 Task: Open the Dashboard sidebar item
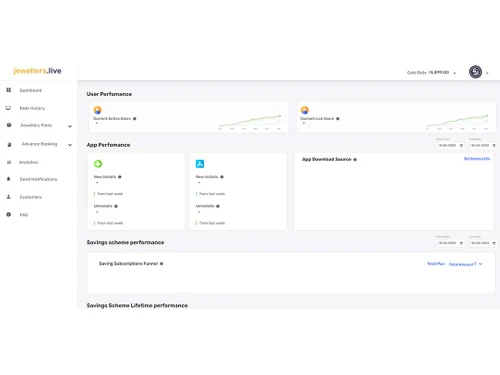coord(31,90)
